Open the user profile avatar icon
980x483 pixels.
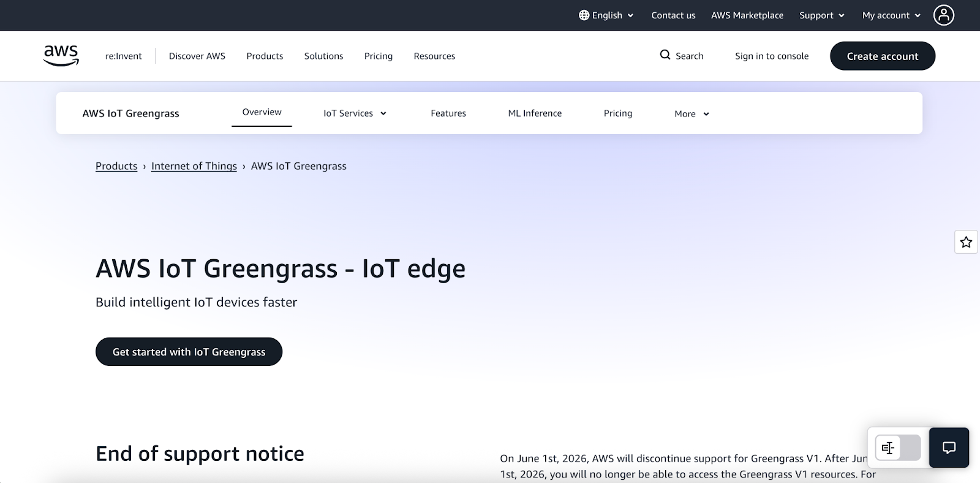(943, 15)
